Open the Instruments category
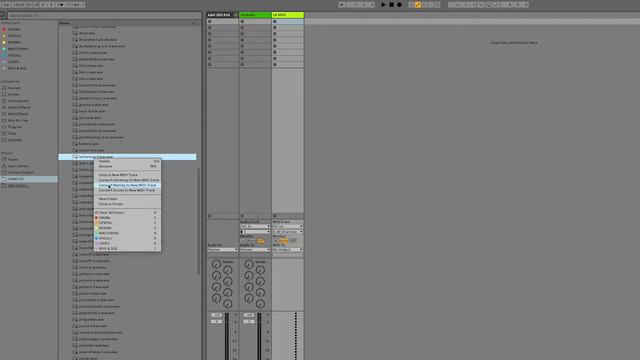This screenshot has height=360, width=640. click(18, 101)
